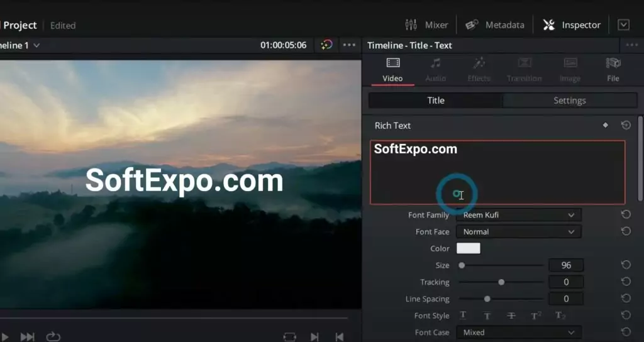Click the Size value field
Viewport: 644px width, 342px height.
pyautogui.click(x=566, y=265)
